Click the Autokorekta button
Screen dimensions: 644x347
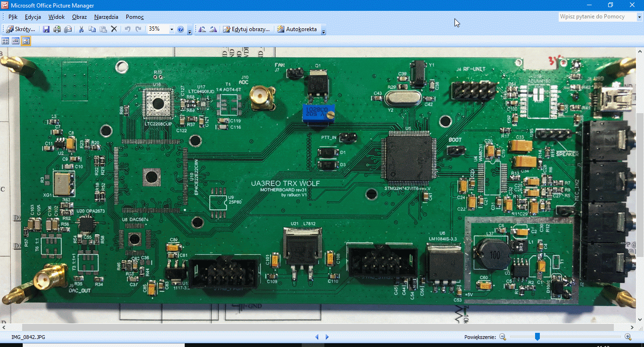point(297,29)
